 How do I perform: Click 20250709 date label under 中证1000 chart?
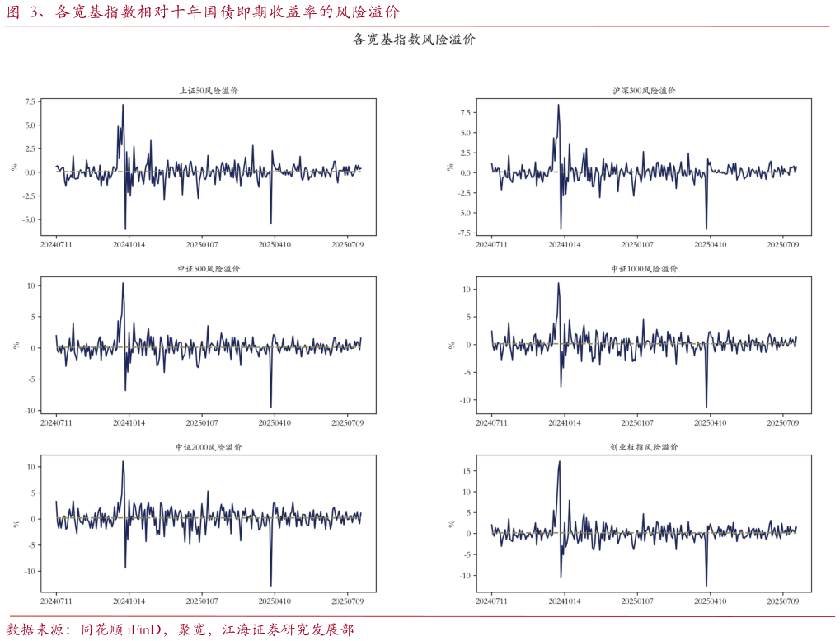pos(782,423)
